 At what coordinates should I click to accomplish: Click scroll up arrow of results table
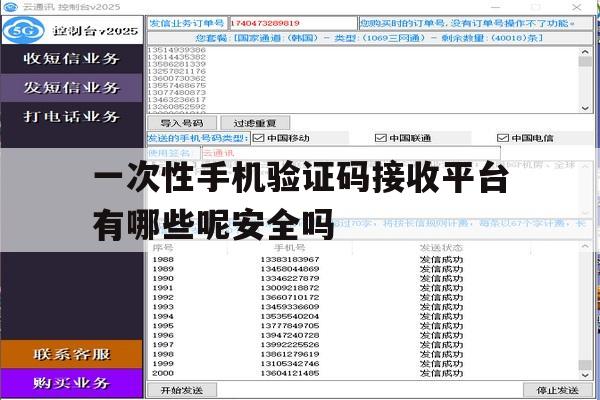pos(585,247)
